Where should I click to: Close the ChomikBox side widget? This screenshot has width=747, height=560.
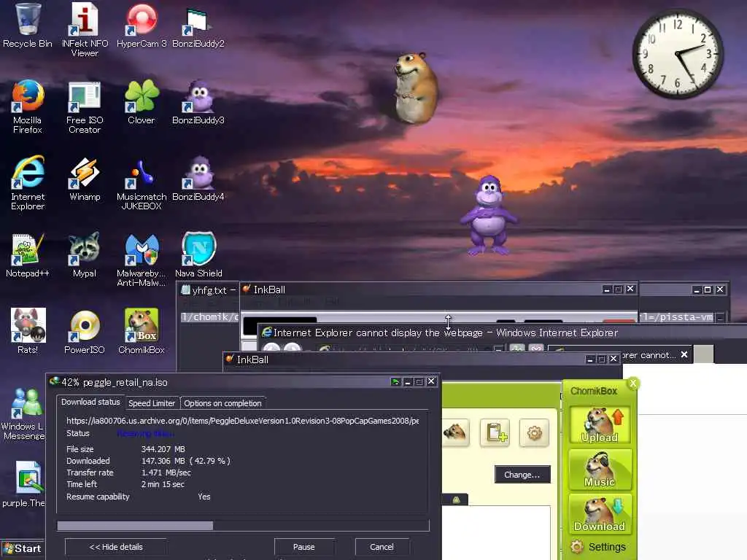(x=633, y=383)
